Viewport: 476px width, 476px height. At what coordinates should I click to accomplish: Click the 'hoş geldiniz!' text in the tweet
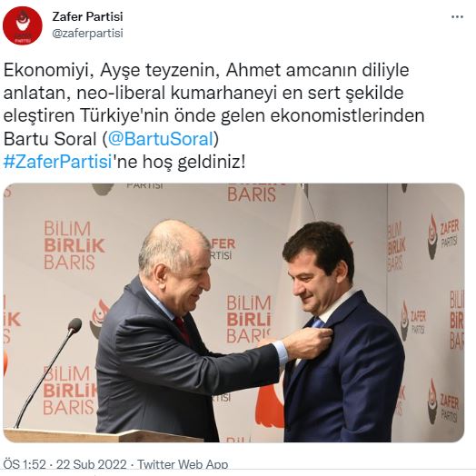[x=193, y=162]
